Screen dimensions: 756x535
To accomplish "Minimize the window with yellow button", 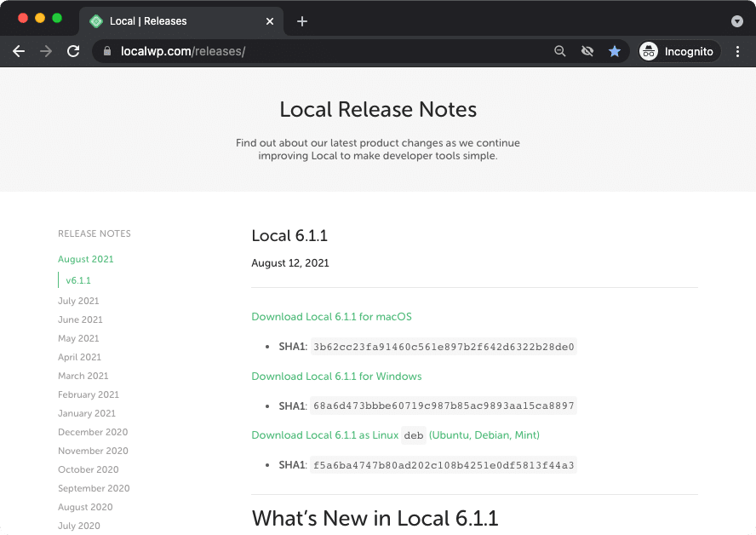I will coord(40,18).
